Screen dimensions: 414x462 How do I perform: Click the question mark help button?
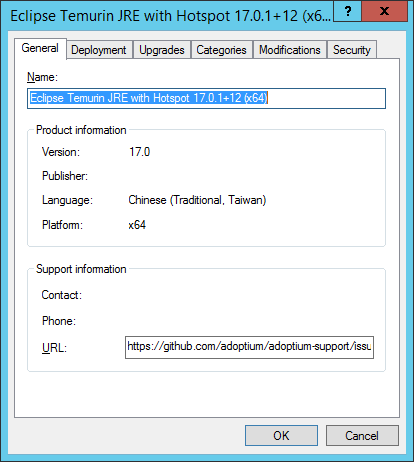click(x=348, y=11)
